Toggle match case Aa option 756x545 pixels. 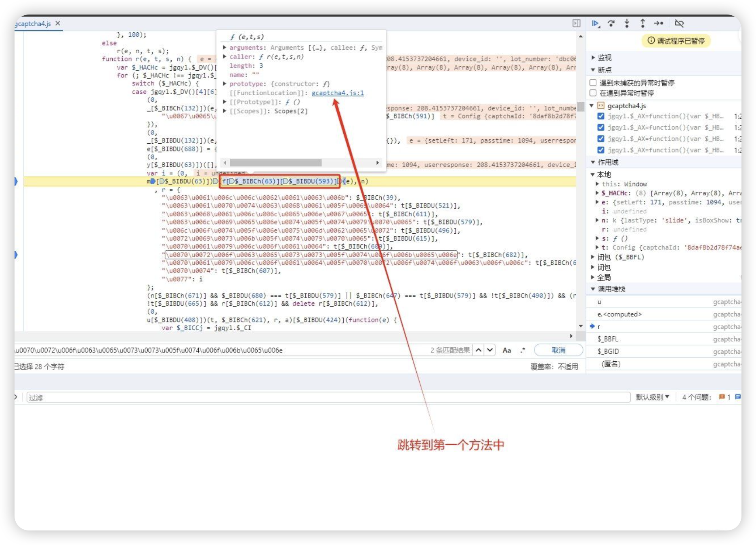tap(506, 350)
